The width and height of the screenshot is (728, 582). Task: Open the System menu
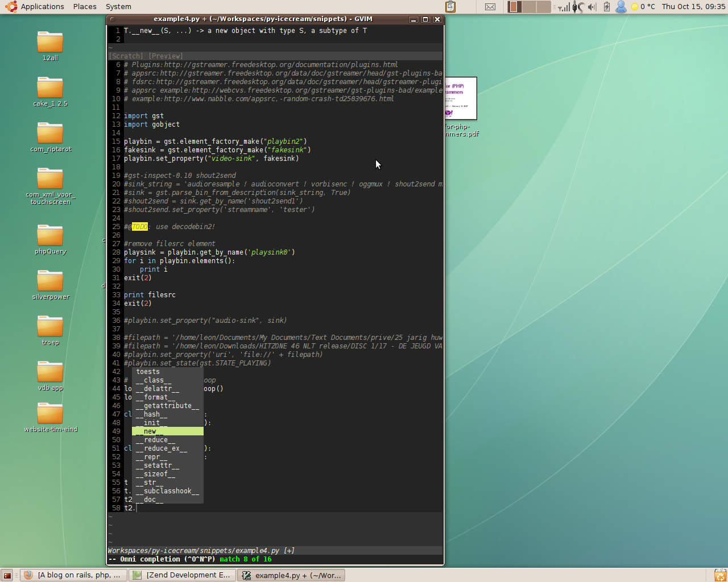coord(118,7)
